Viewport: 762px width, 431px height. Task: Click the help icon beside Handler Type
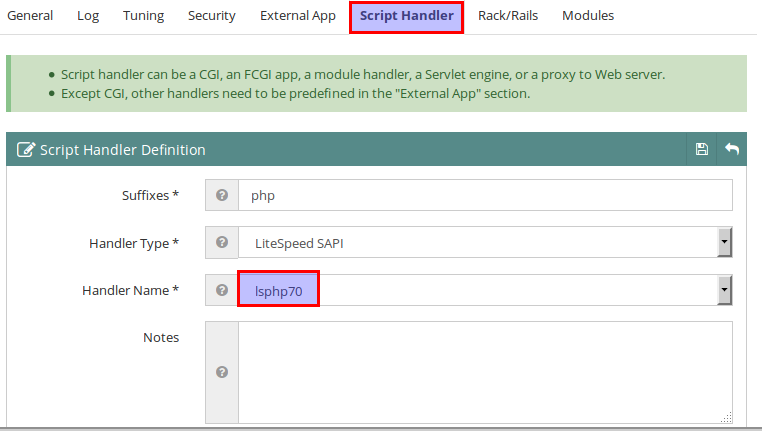[222, 242]
